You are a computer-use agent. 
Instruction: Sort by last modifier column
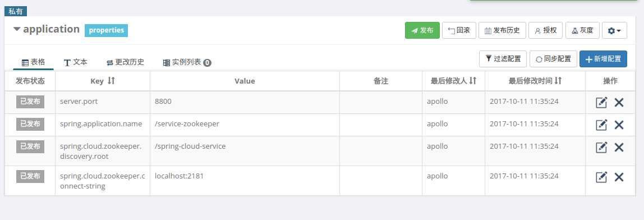point(473,81)
